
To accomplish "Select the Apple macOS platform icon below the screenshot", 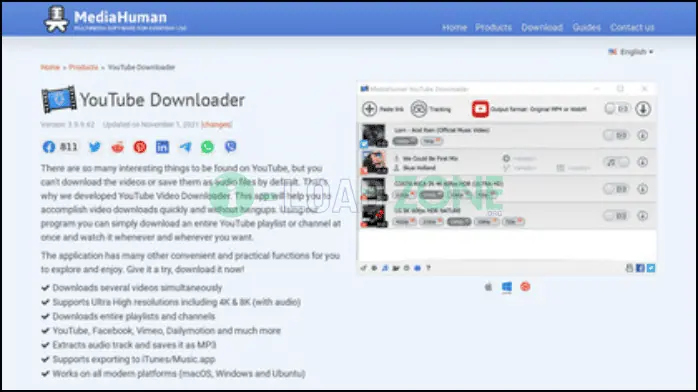I will (488, 287).
